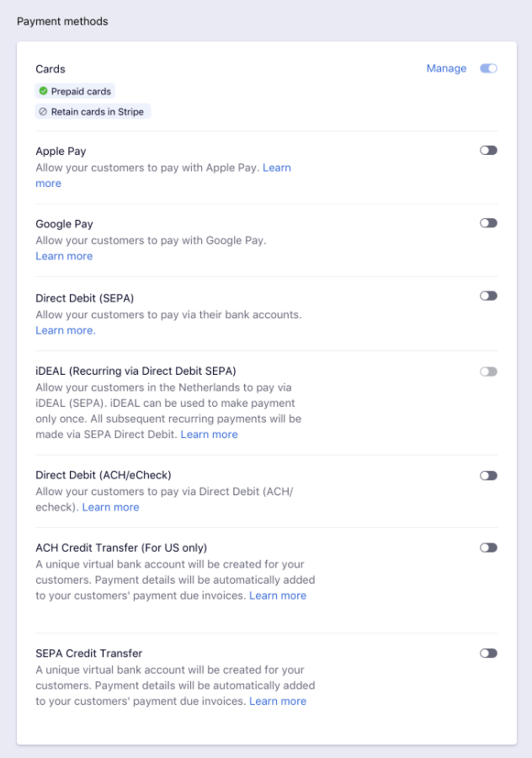Click Learn more under ACH Credit Transfer
Image resolution: width=532 pixels, height=758 pixels.
tap(278, 595)
